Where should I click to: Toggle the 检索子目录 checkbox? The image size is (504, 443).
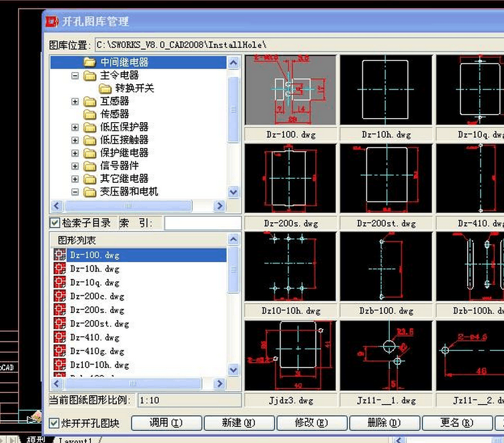pos(55,223)
